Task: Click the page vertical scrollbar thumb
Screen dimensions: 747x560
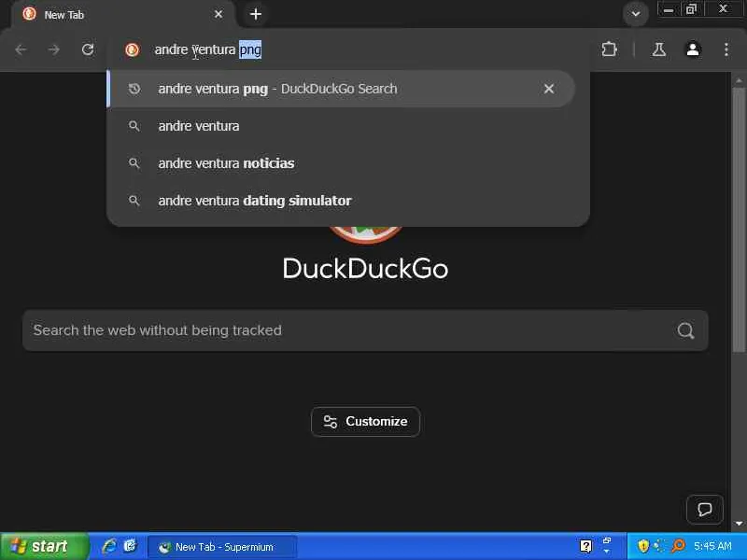Action: (739, 219)
